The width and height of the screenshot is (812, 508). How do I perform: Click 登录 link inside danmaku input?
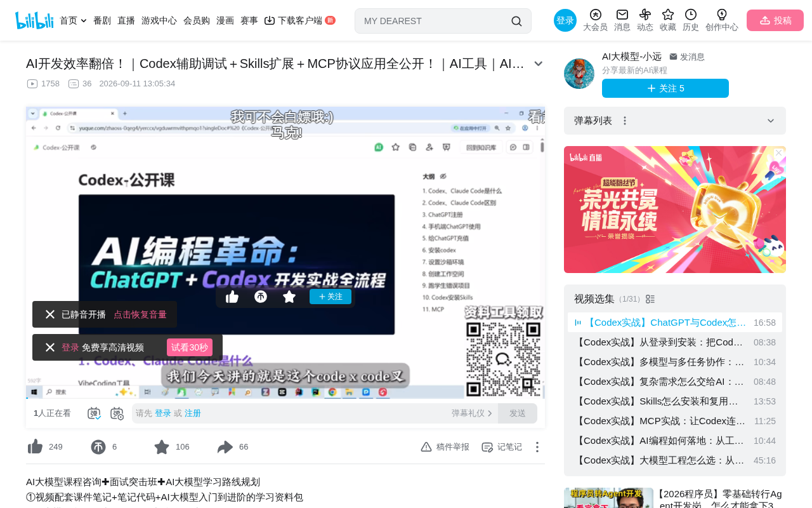[x=163, y=413]
